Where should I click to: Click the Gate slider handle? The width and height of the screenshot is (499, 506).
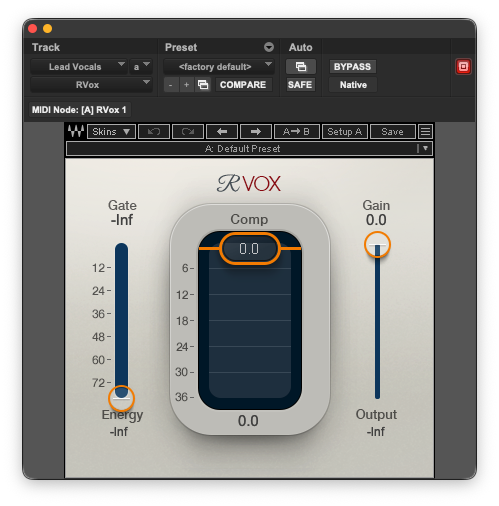[121, 398]
